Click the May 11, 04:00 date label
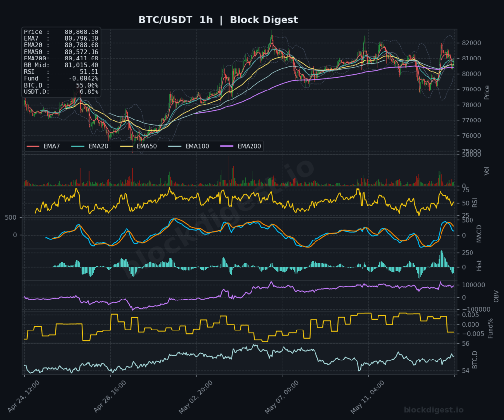The image size is (504, 420). pos(367,397)
